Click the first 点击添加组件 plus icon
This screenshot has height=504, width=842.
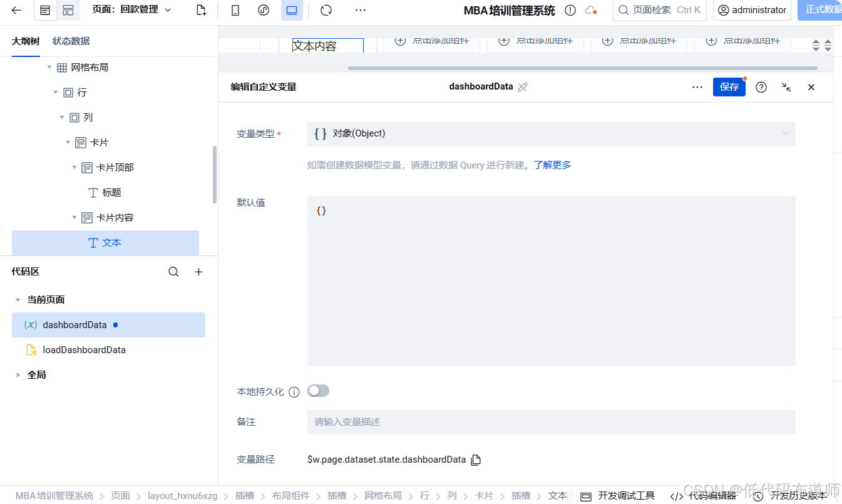coord(400,41)
